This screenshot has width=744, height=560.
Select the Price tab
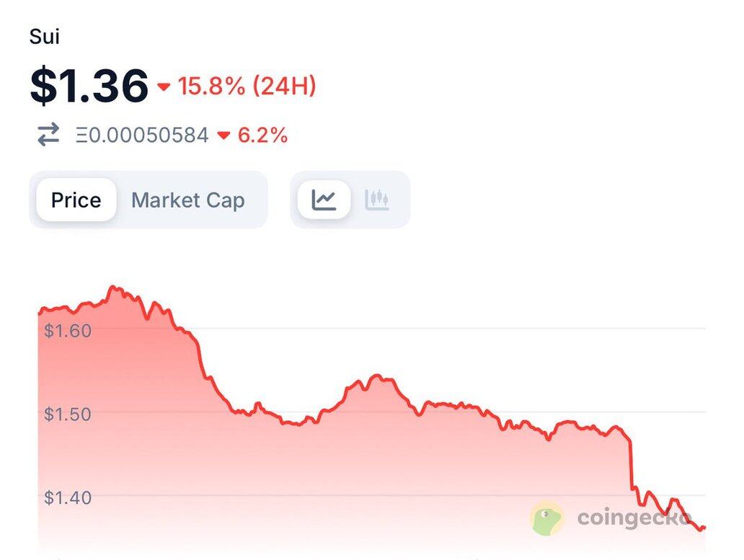(x=76, y=200)
